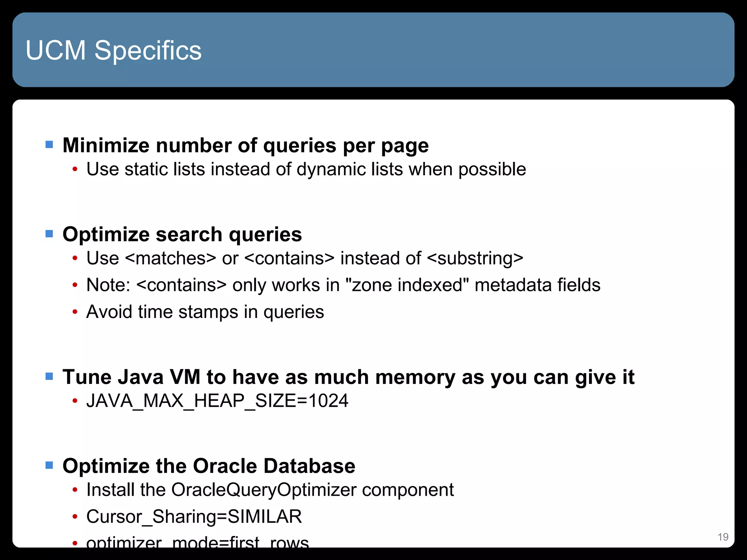
Task: Click the blue square bullet beside "Minimize number of queries"
Action: (x=49, y=145)
